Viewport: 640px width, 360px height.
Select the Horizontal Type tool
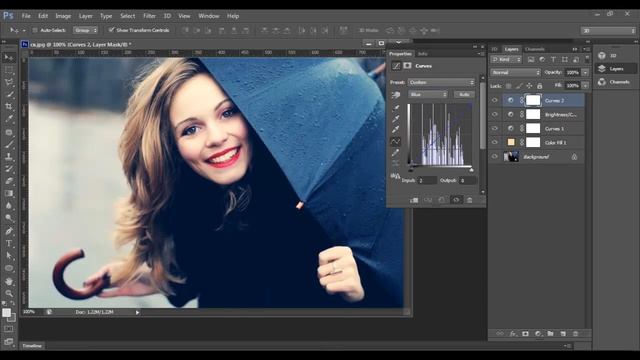coord(9,243)
